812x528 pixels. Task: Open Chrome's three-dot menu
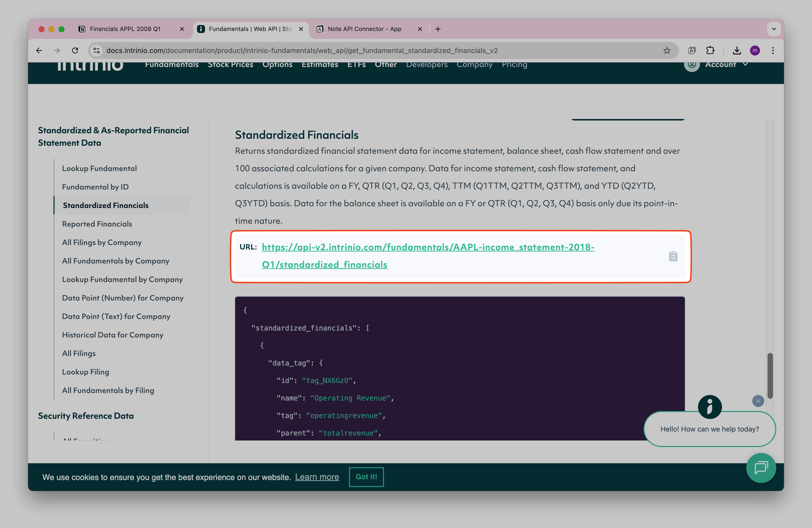tap(773, 50)
